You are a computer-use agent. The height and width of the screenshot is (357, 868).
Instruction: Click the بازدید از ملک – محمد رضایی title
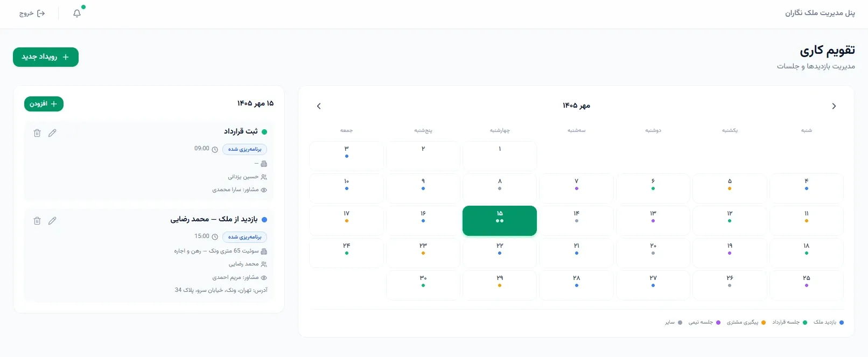(x=214, y=219)
